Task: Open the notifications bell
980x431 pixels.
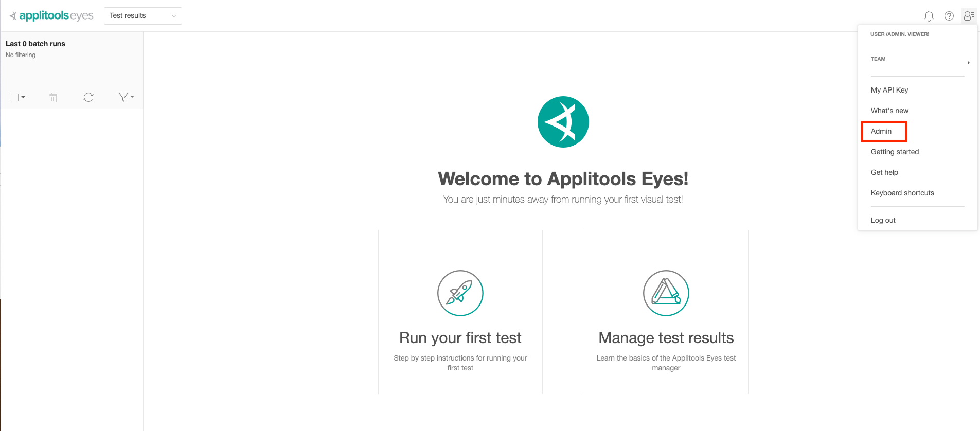Action: tap(929, 16)
